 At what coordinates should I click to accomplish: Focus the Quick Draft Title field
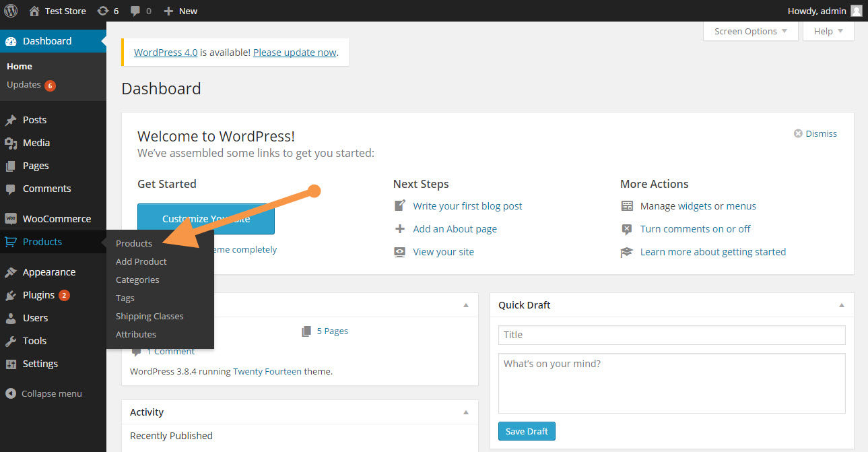[671, 335]
